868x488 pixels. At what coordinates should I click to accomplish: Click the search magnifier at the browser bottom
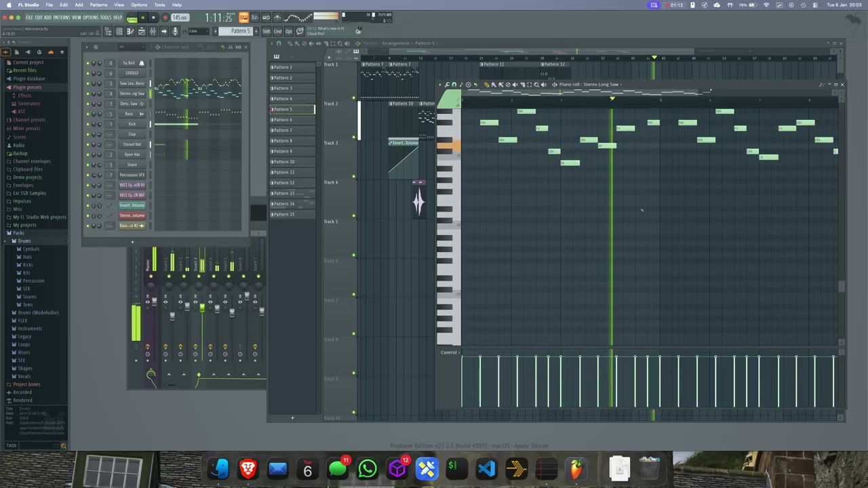tap(64, 445)
